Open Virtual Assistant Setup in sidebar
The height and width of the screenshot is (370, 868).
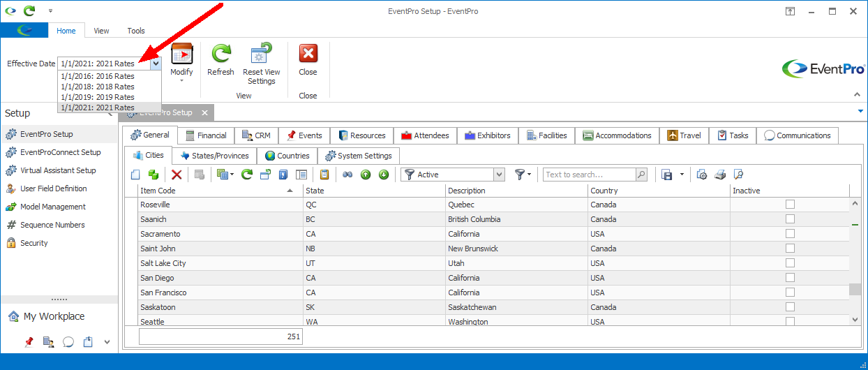pos(58,170)
